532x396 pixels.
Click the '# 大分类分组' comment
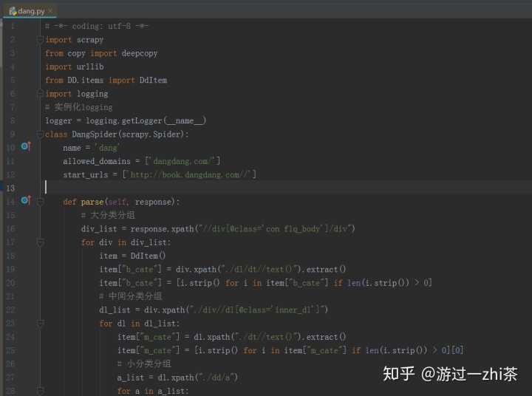point(108,215)
